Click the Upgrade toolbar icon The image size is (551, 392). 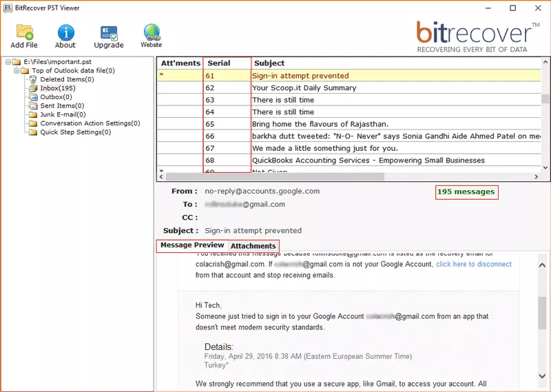tap(109, 32)
